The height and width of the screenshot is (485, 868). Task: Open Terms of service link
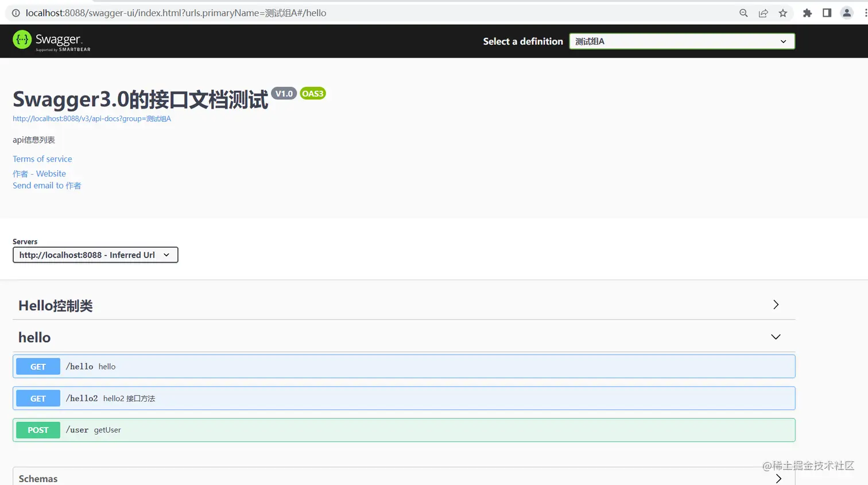coord(42,159)
